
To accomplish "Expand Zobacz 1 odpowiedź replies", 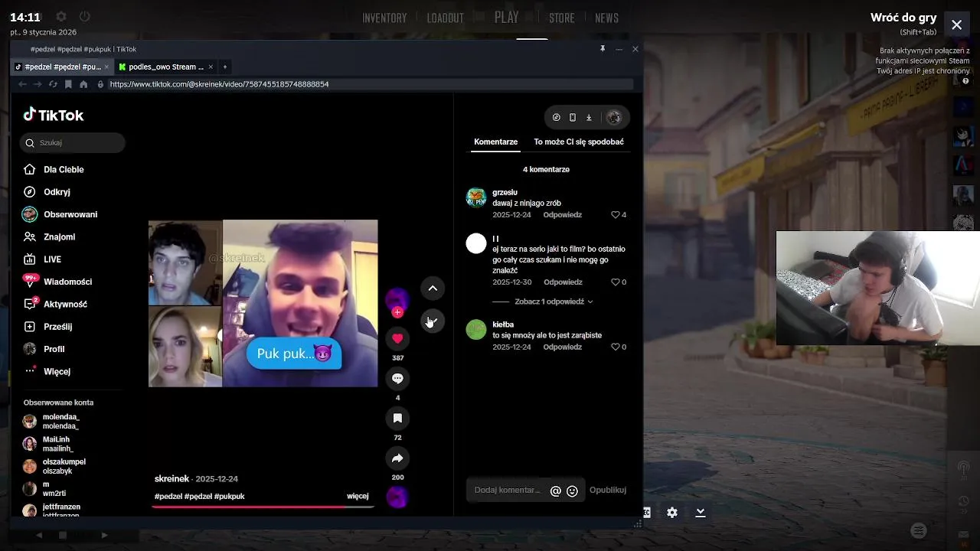I will [554, 302].
